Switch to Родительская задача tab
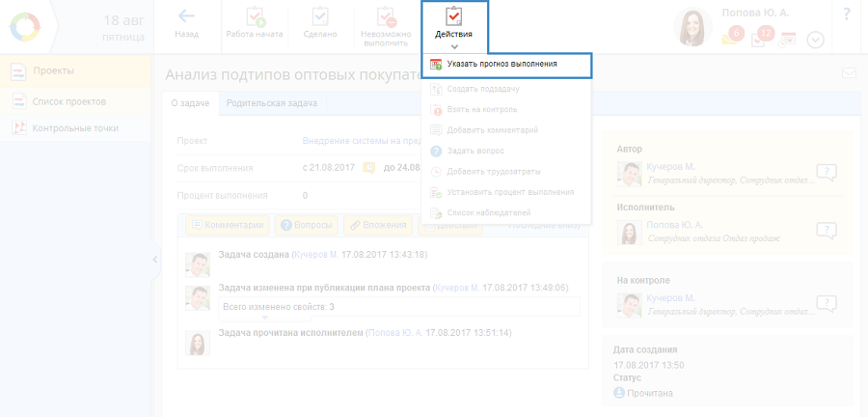This screenshot has width=868, height=417. (x=270, y=102)
